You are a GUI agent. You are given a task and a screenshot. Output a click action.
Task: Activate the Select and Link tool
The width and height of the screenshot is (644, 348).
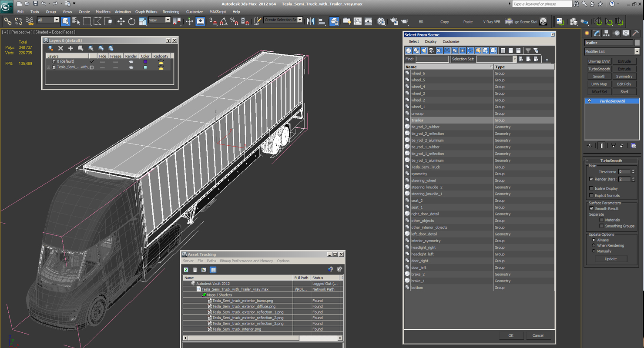(7, 21)
